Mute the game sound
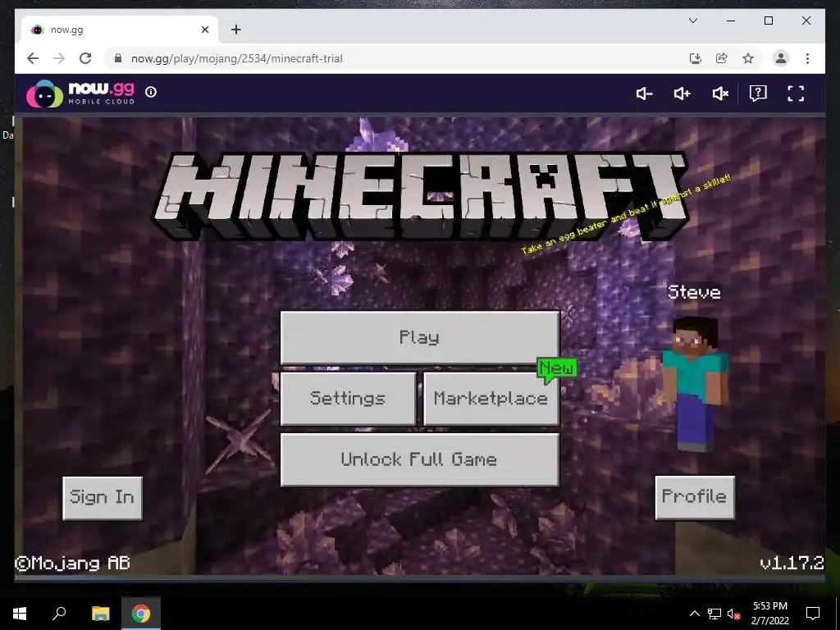 (x=720, y=94)
